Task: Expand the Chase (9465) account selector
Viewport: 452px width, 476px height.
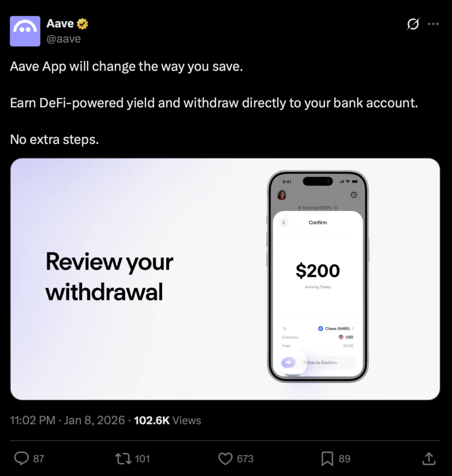Action: point(336,329)
